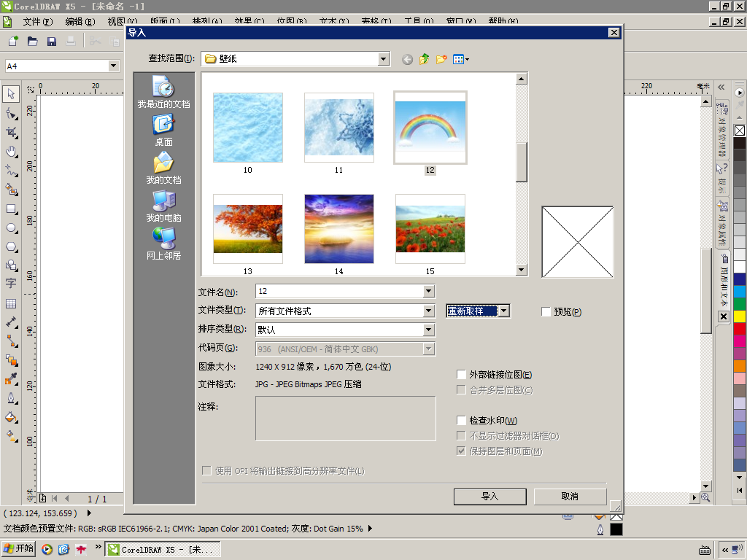Viewport: 747px width, 560px height.
Task: Pick the cyan color swatch in palette
Action: (x=740, y=292)
